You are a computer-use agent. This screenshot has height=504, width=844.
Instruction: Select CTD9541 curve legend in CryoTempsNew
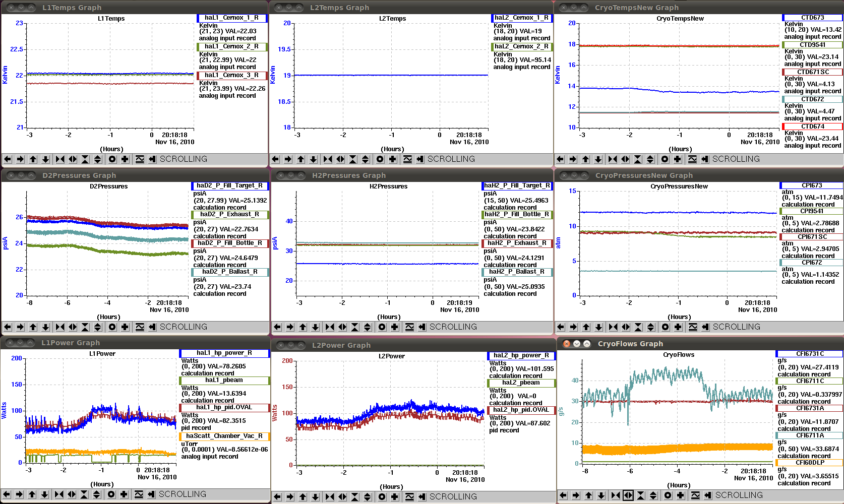812,45
